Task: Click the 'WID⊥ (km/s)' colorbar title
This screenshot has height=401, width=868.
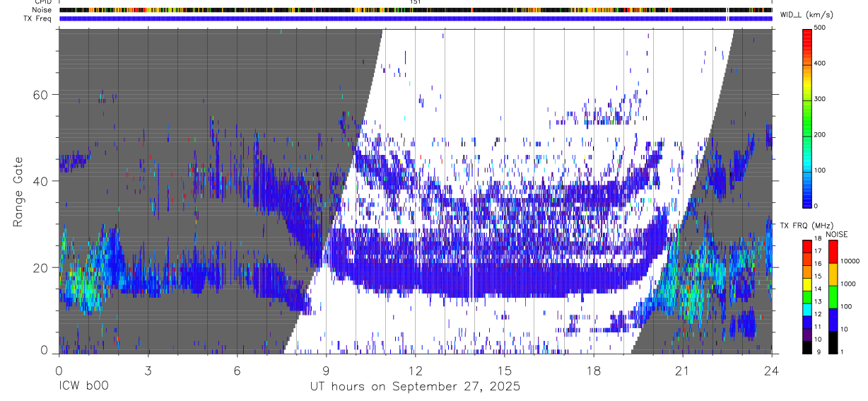Action: [x=805, y=14]
